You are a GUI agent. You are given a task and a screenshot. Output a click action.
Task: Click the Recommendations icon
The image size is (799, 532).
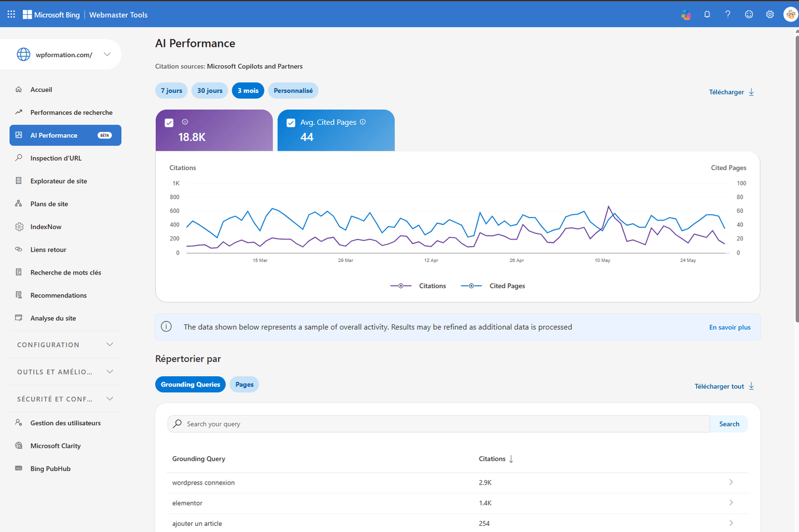coord(19,295)
